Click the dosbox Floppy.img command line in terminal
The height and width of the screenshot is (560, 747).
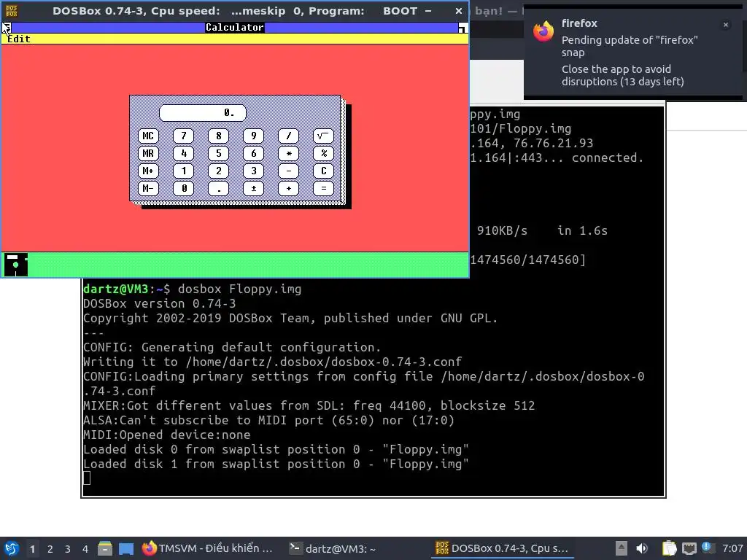pyautogui.click(x=193, y=289)
